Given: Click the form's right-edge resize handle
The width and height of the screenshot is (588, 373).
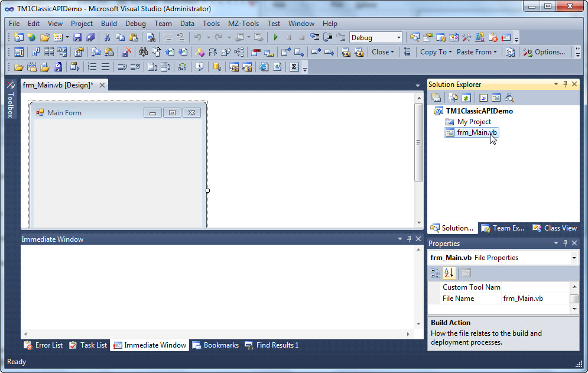Looking at the screenshot, I should tap(208, 190).
